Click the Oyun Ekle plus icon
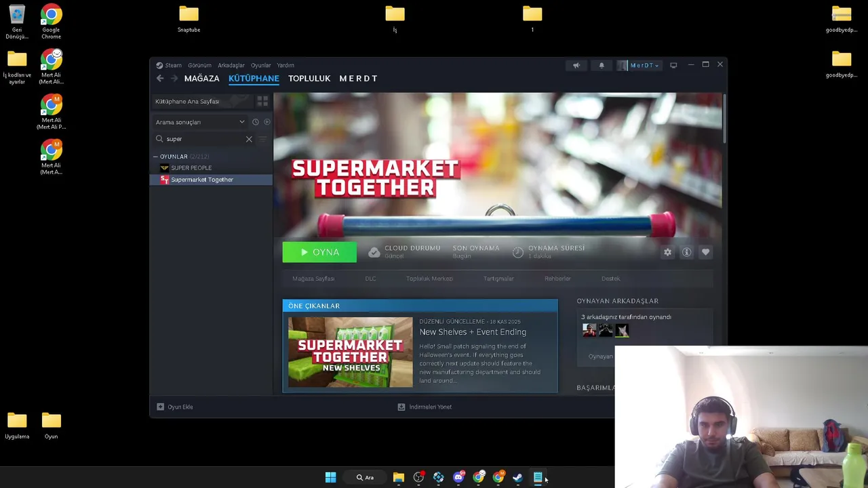Screen dimensions: 868x488 click(161, 407)
